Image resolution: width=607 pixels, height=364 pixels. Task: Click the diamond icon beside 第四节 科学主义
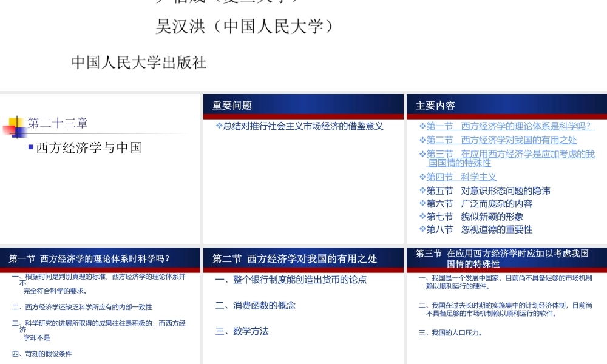click(422, 177)
